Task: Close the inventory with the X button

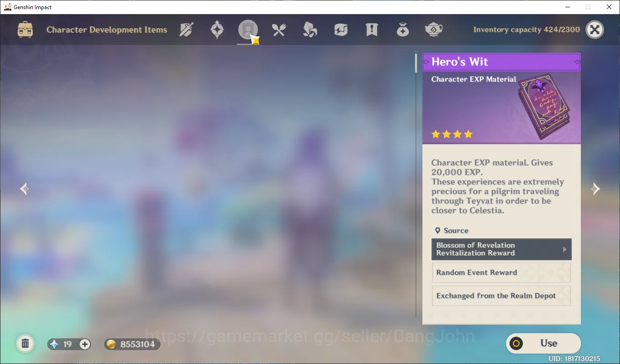Action: coord(595,30)
